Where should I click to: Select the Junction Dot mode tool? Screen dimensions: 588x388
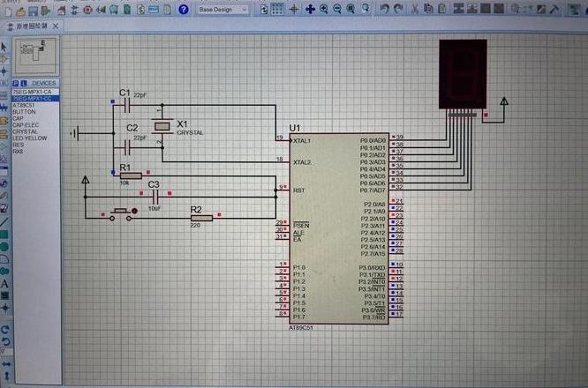4,71
